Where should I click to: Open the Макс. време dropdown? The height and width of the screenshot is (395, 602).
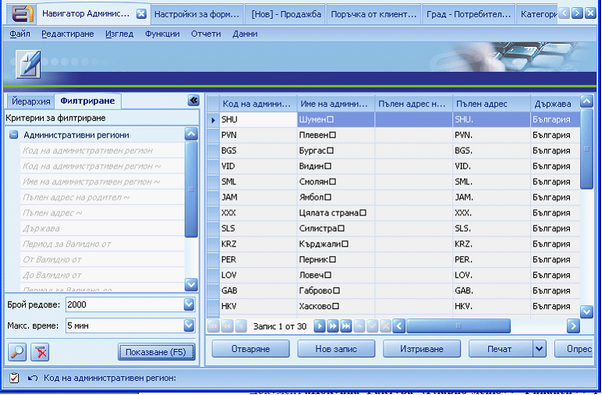coord(189,326)
